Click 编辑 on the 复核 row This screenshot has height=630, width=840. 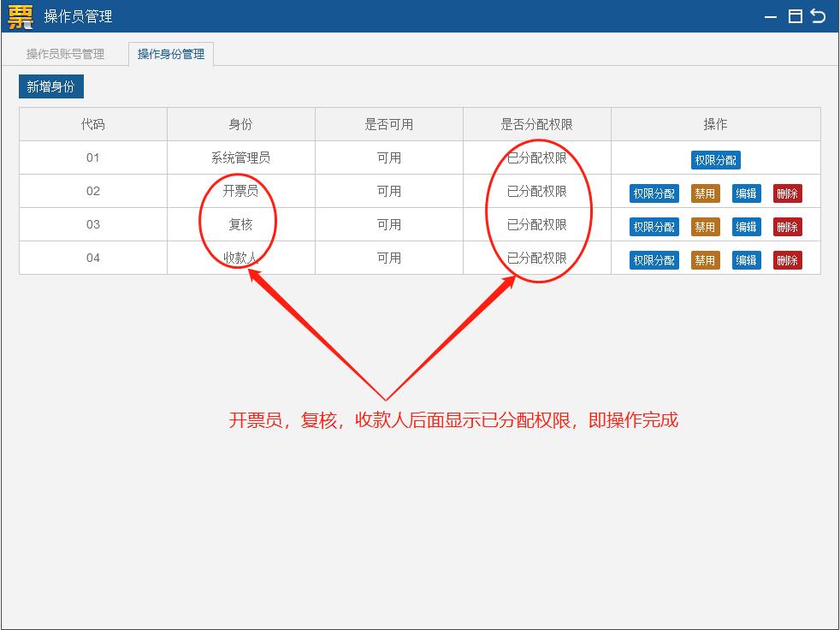point(745,226)
